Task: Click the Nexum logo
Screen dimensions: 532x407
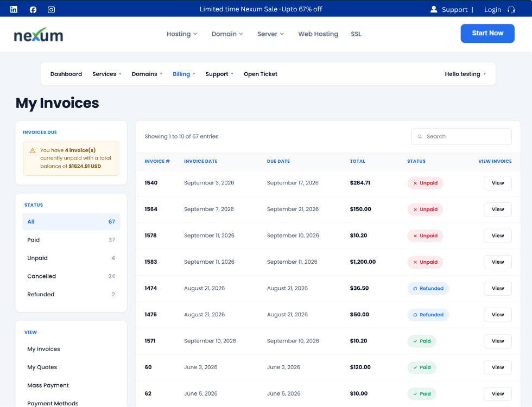Action: click(39, 34)
